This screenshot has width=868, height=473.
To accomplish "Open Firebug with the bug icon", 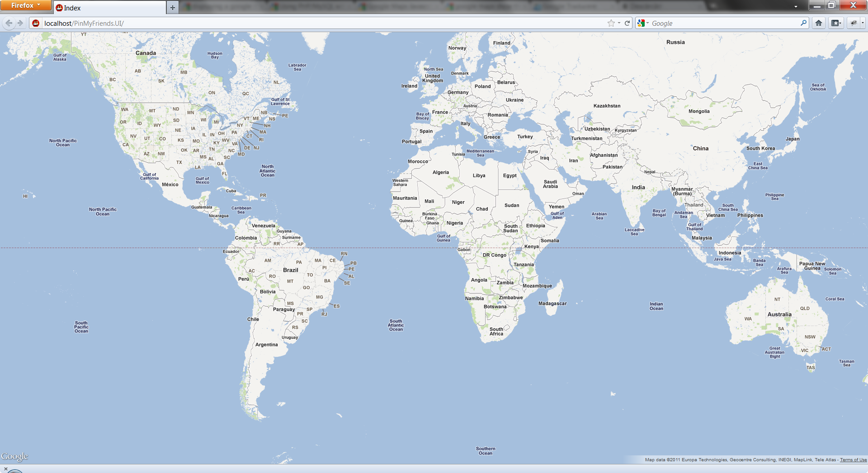I will [x=853, y=23].
